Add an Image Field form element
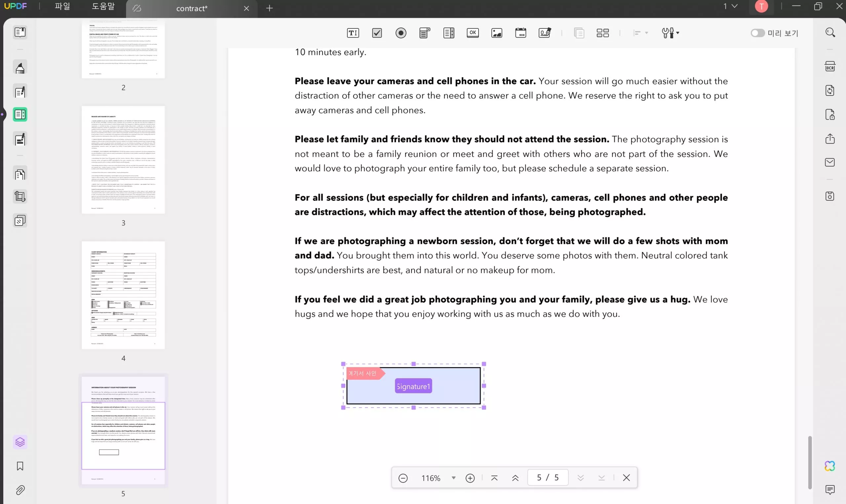This screenshot has height=504, width=846. [497, 33]
